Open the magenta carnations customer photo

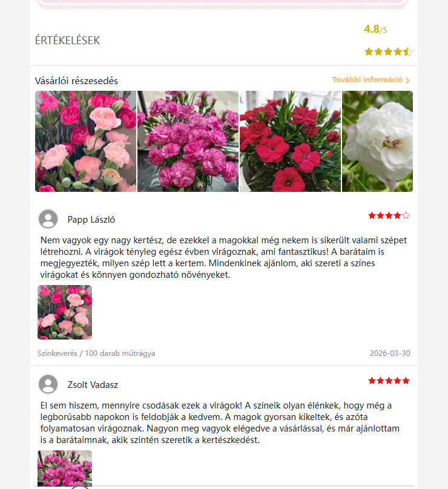pyautogui.click(x=188, y=141)
